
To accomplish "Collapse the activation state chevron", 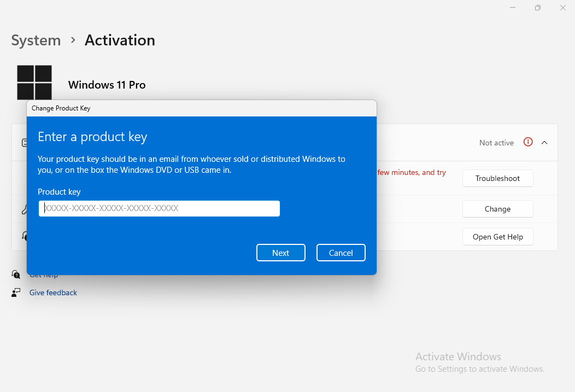I will [x=544, y=143].
